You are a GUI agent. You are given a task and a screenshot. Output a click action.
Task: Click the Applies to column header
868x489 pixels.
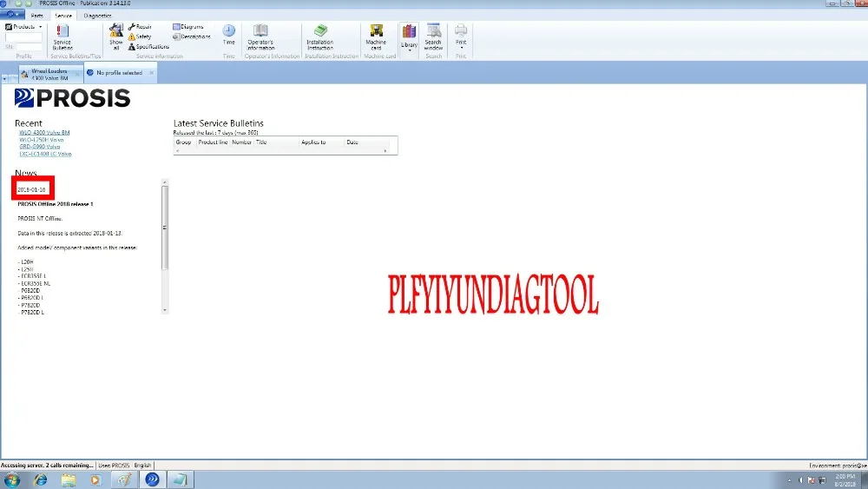pos(322,142)
